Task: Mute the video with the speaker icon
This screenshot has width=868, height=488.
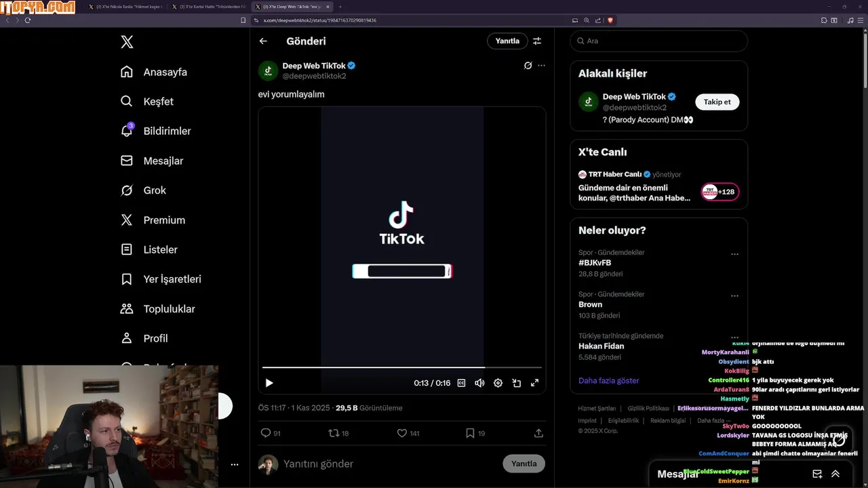Action: [x=479, y=383]
